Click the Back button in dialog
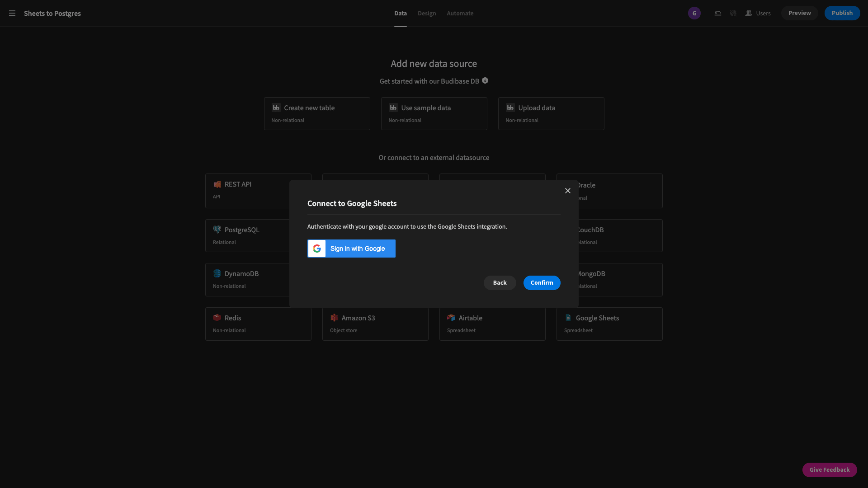868x488 pixels. tap(500, 283)
